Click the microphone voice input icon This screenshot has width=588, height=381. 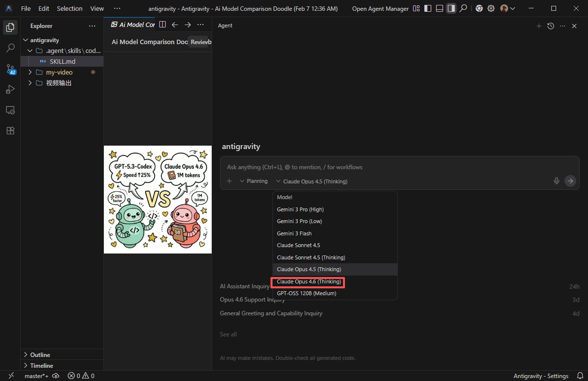tap(557, 181)
